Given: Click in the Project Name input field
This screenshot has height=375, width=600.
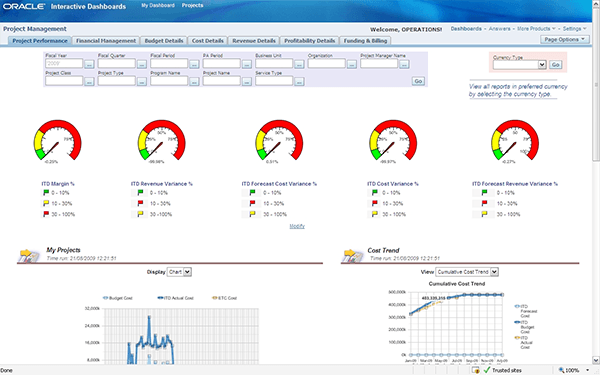Looking at the screenshot, I should tap(222, 81).
